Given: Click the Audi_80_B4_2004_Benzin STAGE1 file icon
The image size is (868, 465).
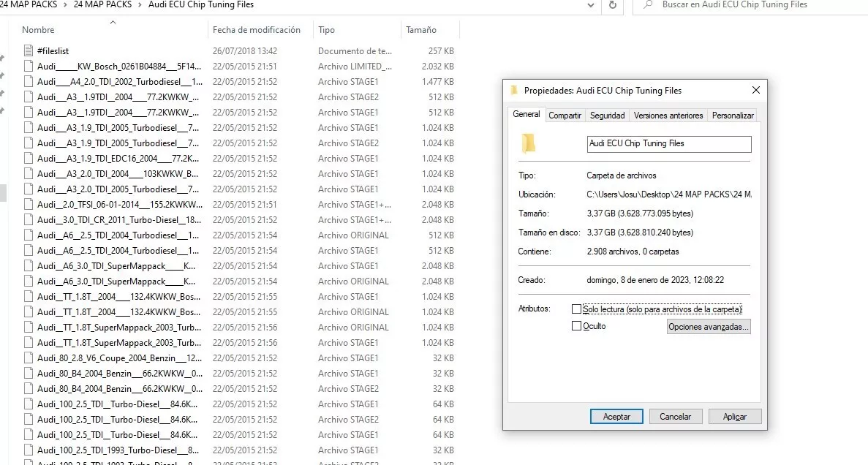Looking at the screenshot, I should pos(29,374).
